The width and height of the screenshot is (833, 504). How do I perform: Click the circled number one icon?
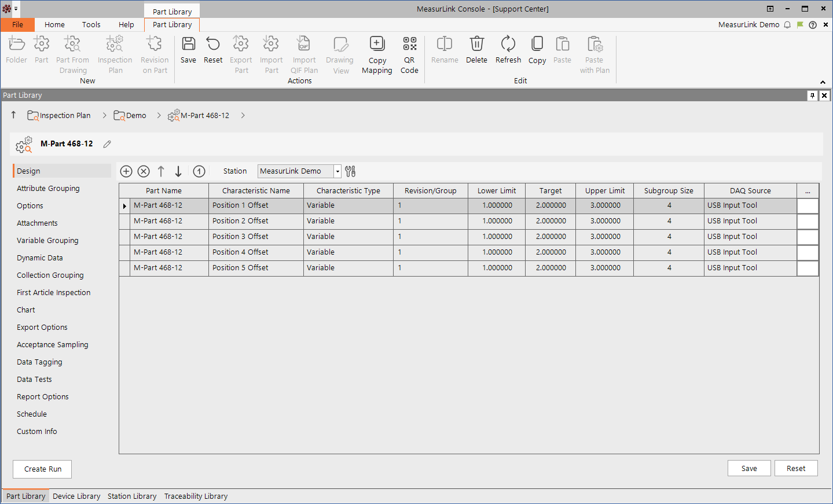pyautogui.click(x=199, y=171)
